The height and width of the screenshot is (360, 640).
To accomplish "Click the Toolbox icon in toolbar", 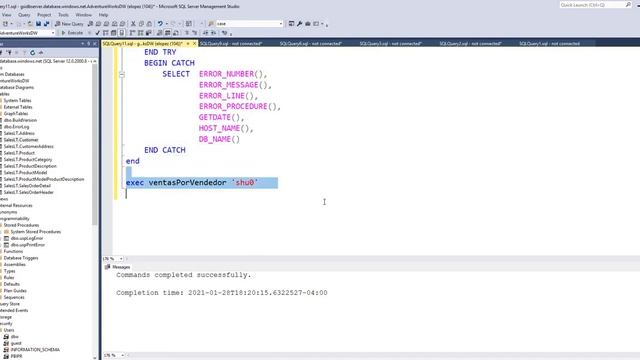I will 308,24.
